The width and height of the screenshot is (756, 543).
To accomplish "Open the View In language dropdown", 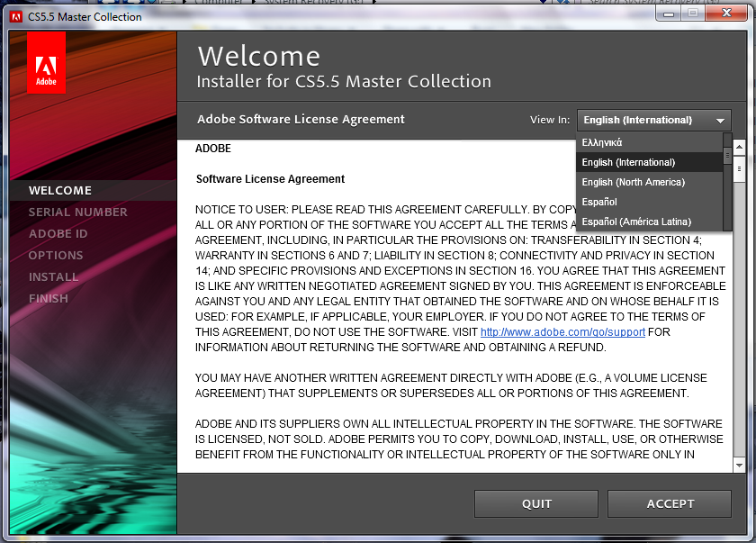I will (653, 120).
